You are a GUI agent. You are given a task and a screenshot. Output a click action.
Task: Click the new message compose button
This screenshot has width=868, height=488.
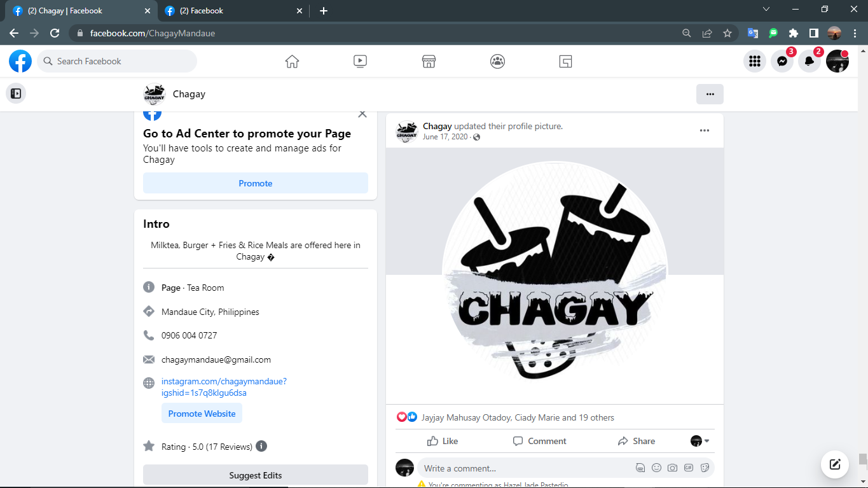pyautogui.click(x=835, y=464)
